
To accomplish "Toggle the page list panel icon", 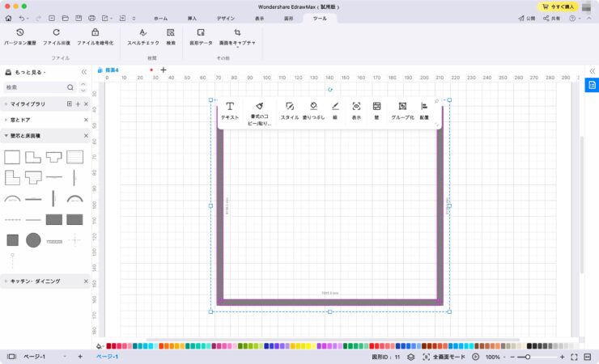I will tap(12, 357).
